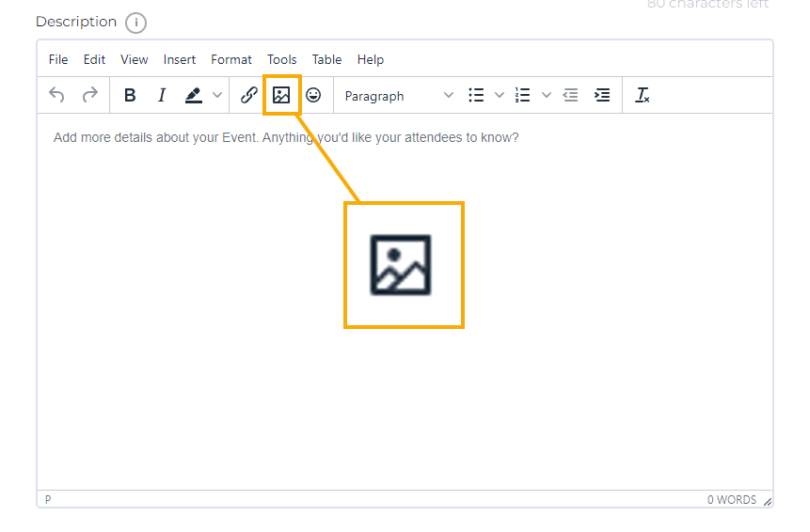Screen dimensions: 810x532
Task: Click the Description info icon
Action: pos(135,23)
